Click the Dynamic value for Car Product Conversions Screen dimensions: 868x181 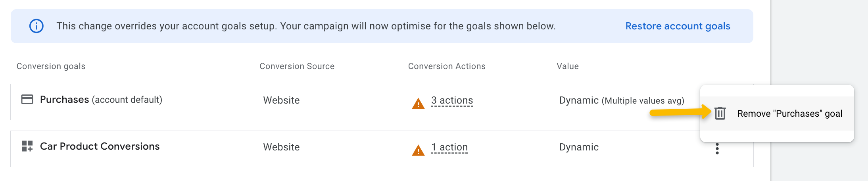point(579,147)
